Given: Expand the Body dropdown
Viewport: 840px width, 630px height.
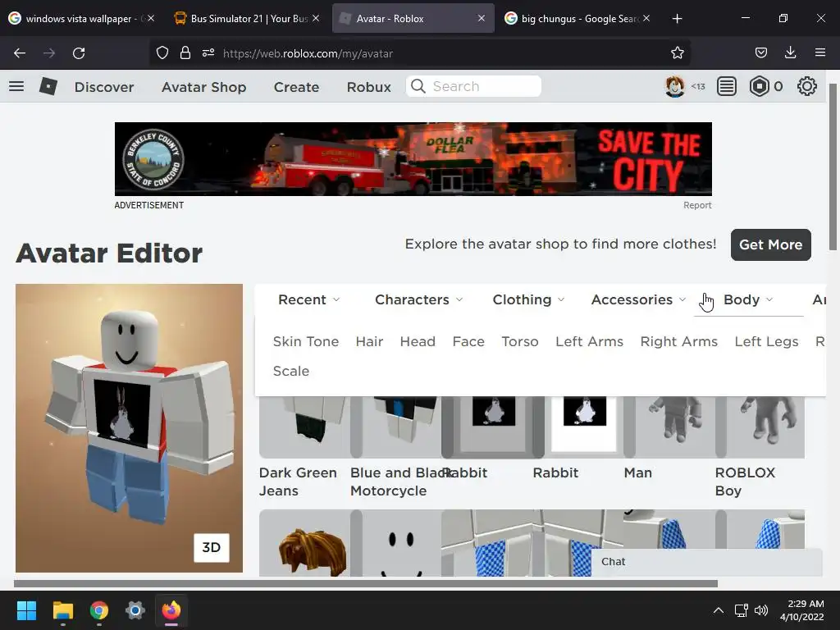Looking at the screenshot, I should [x=748, y=299].
